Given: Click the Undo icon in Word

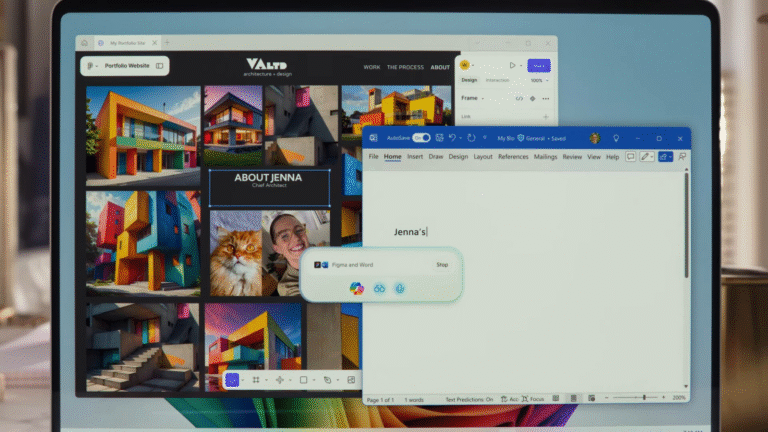Looking at the screenshot, I should coord(452,138).
